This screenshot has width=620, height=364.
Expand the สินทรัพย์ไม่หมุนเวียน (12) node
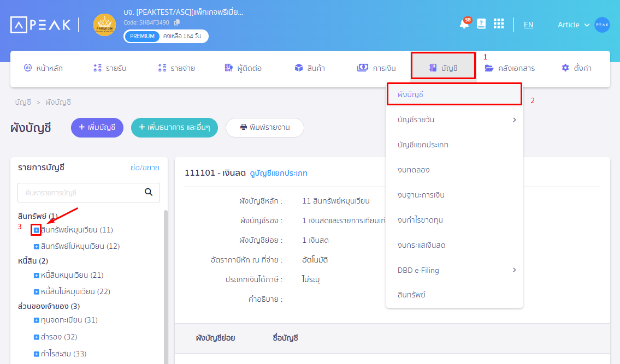pyautogui.click(x=37, y=247)
